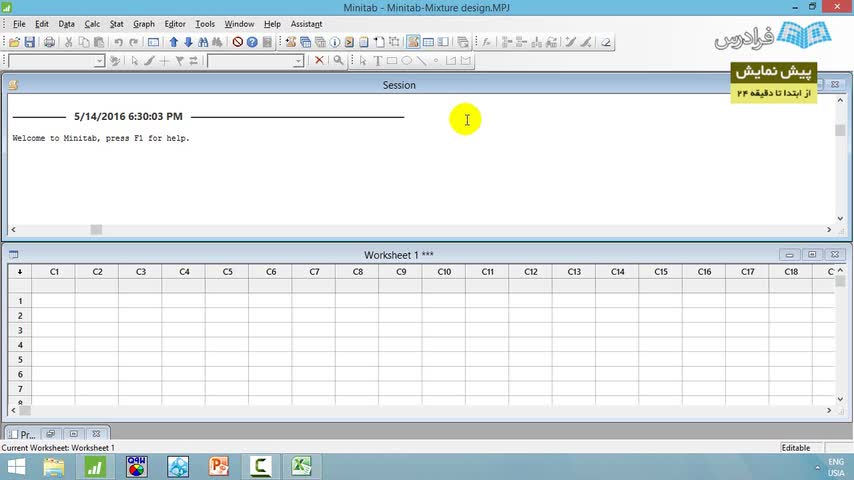Click the Show Session Folder toolbar icon

290,42
